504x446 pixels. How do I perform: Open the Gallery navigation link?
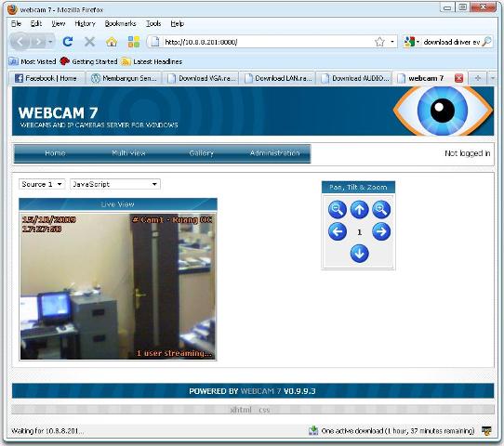click(x=201, y=153)
